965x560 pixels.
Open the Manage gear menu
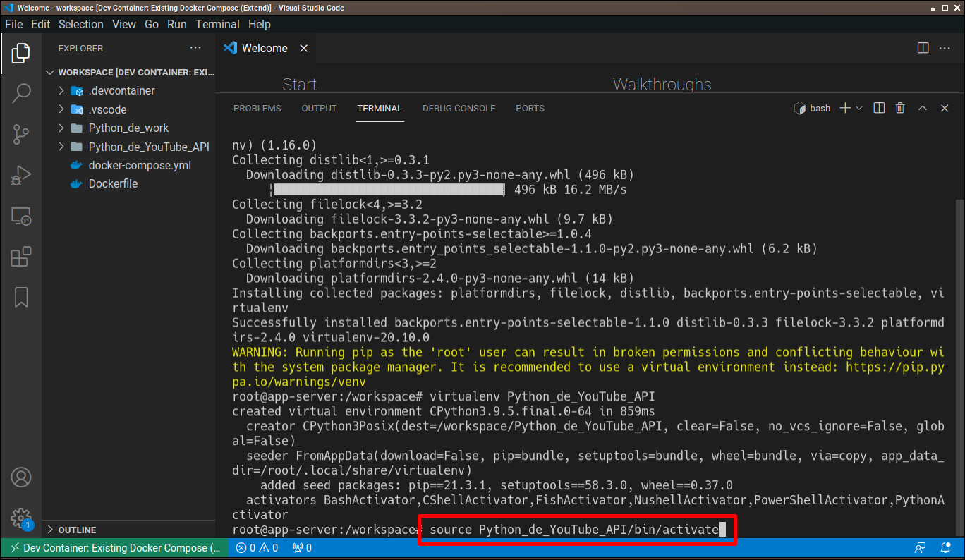pos(21,518)
